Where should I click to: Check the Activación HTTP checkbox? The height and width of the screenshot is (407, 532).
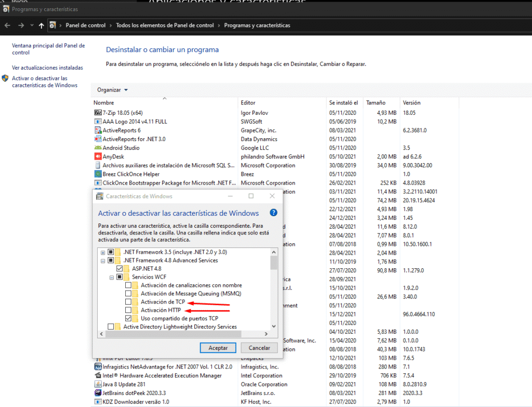click(x=128, y=310)
